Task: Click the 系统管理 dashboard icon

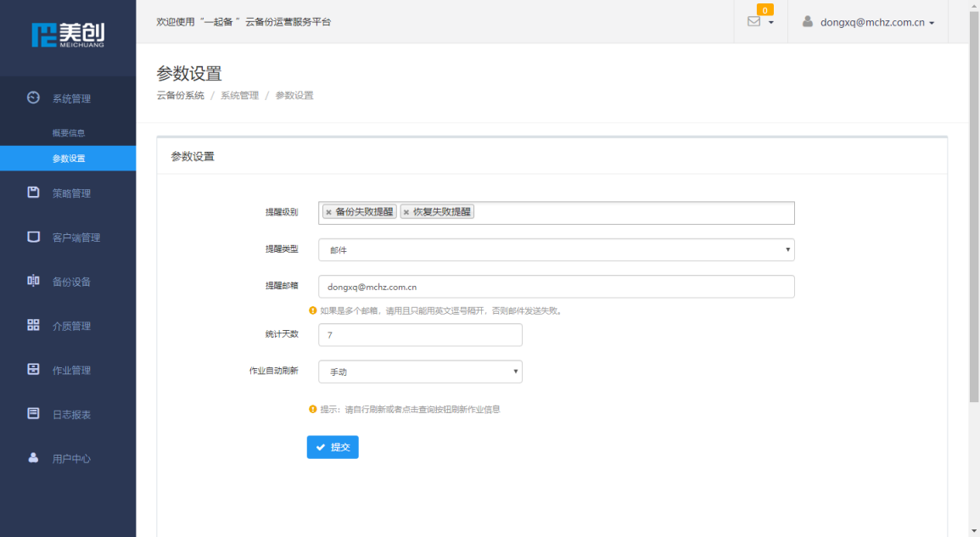Action: pyautogui.click(x=33, y=98)
